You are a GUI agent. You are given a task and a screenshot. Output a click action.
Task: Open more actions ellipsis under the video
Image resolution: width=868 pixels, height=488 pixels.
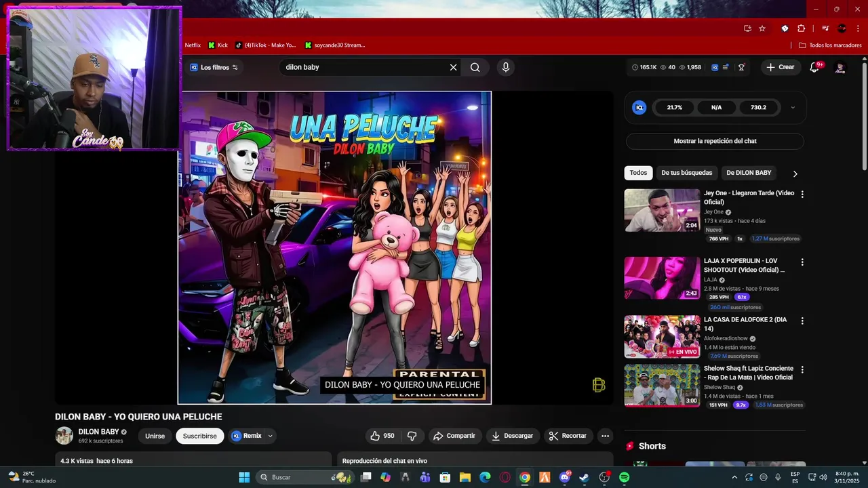point(605,436)
